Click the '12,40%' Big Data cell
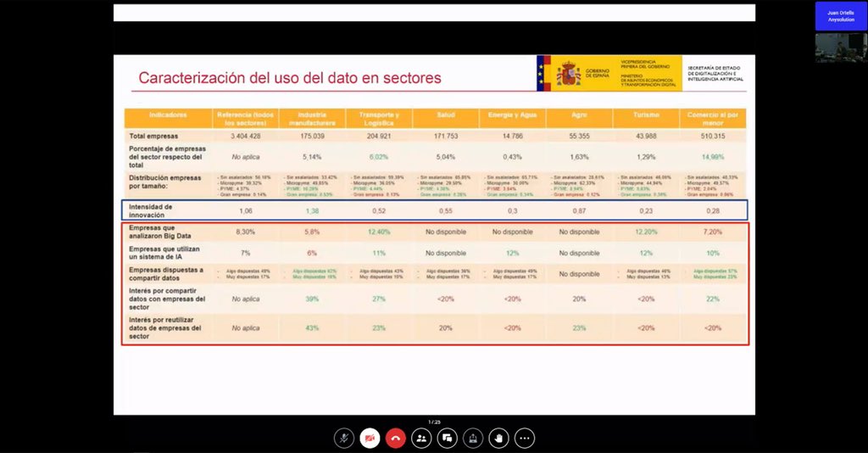 pyautogui.click(x=379, y=232)
